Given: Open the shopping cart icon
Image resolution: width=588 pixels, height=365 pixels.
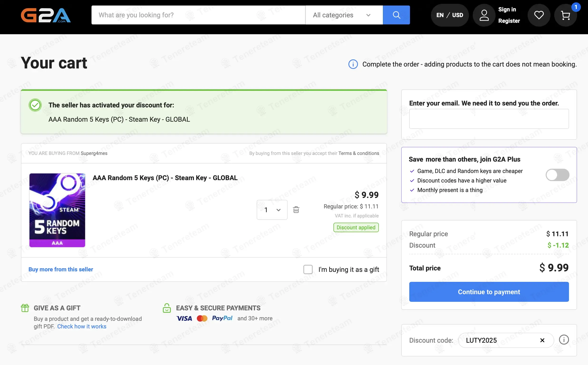Looking at the screenshot, I should click(x=565, y=15).
